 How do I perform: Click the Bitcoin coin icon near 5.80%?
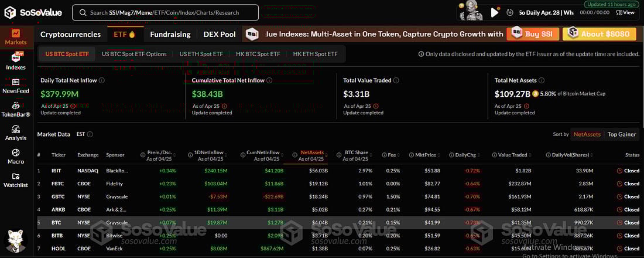coord(535,94)
